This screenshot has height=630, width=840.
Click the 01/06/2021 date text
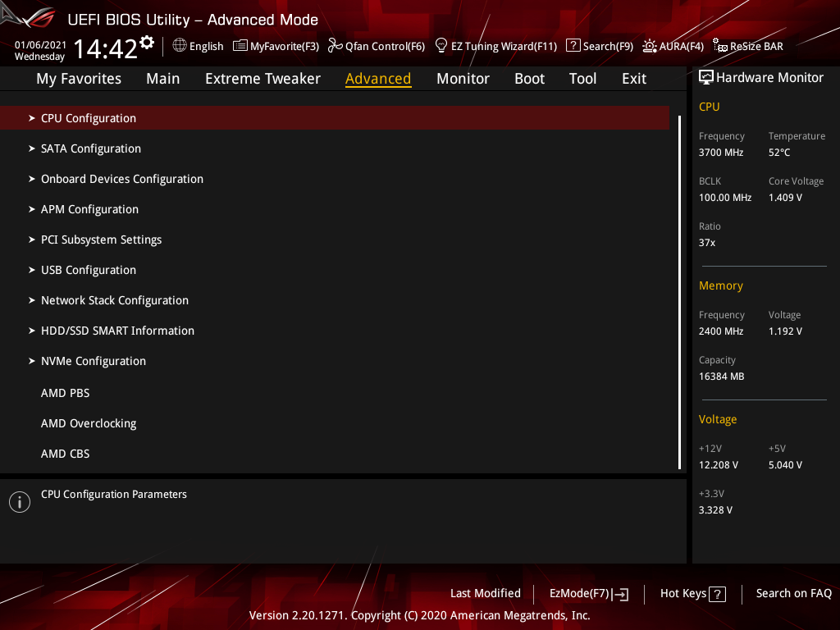[40, 45]
